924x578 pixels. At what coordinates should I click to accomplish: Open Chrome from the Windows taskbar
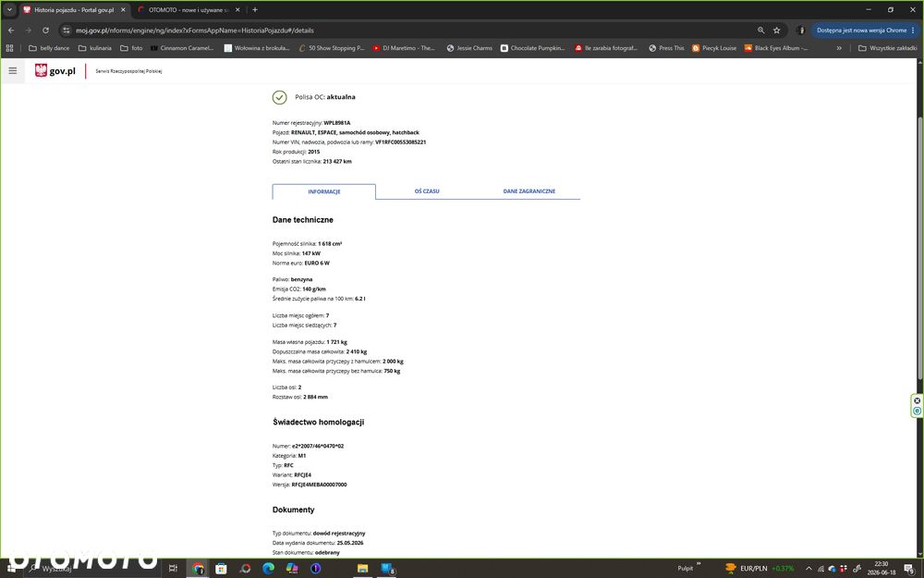coord(198,569)
